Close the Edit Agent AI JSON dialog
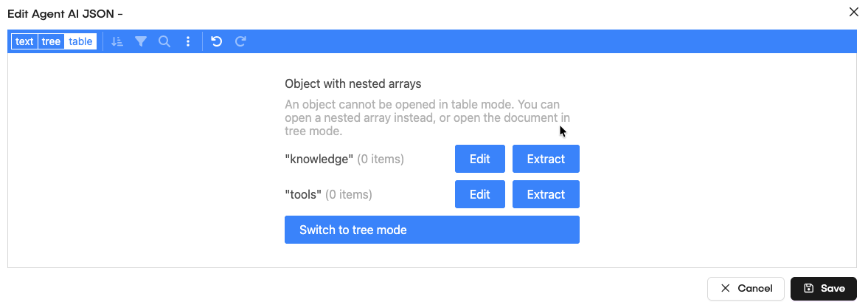This screenshot has width=868, height=305. coord(854,12)
